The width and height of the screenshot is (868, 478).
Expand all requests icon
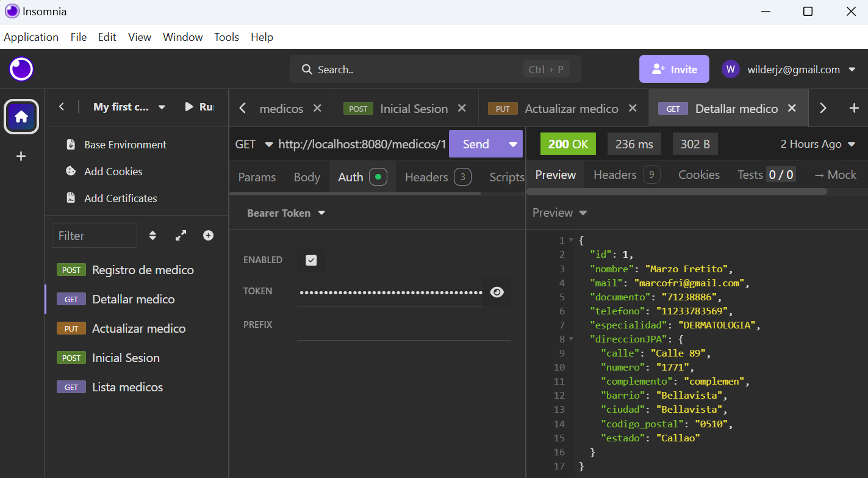tap(181, 236)
